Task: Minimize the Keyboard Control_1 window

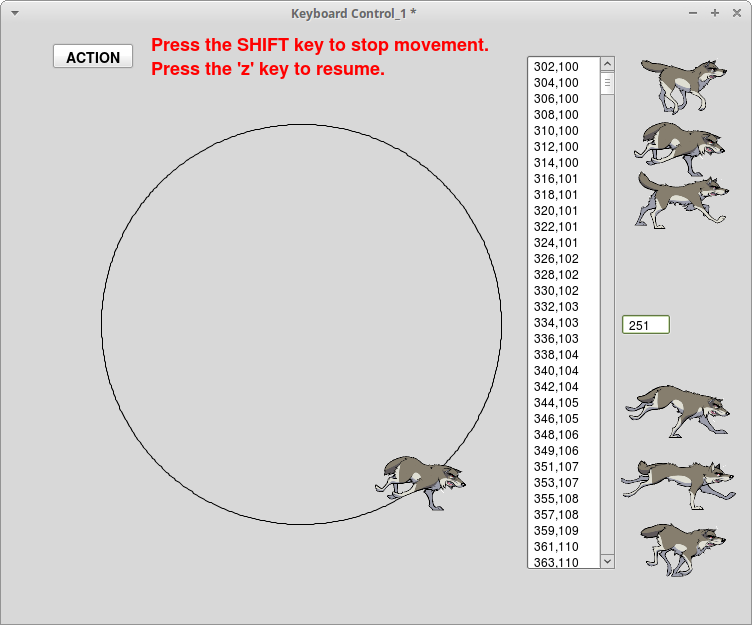Action: [693, 13]
